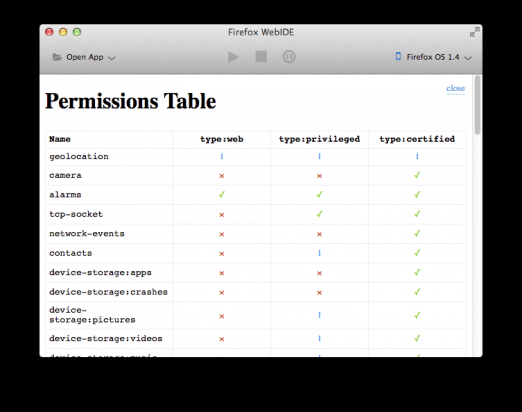Click the Play button to run app
This screenshot has width=522, height=412.
click(x=233, y=57)
